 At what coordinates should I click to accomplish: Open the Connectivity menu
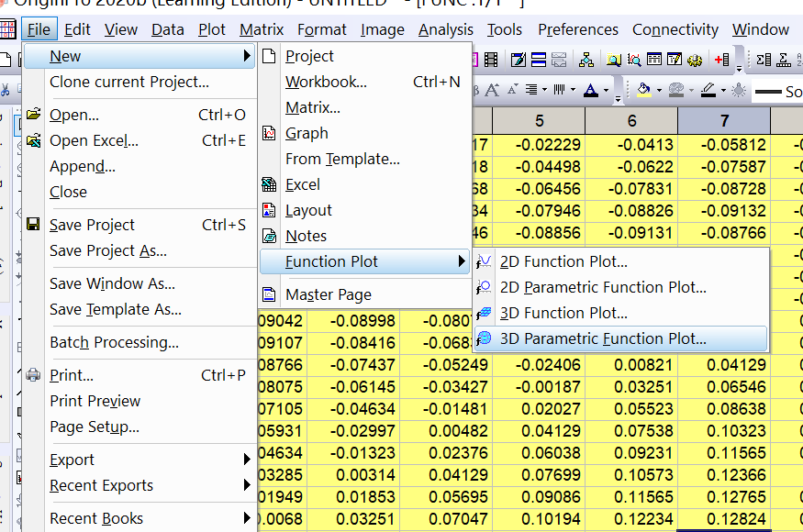pos(675,29)
